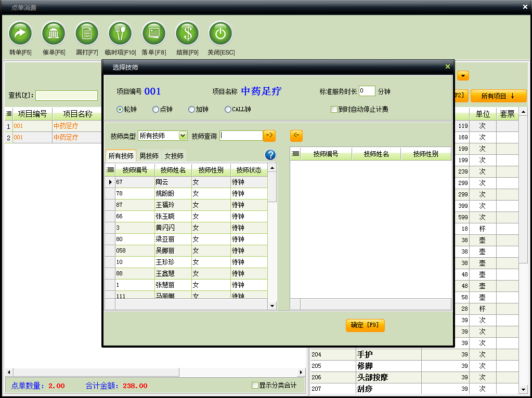Click technician list scrollbar up arrow

[x=272, y=168]
